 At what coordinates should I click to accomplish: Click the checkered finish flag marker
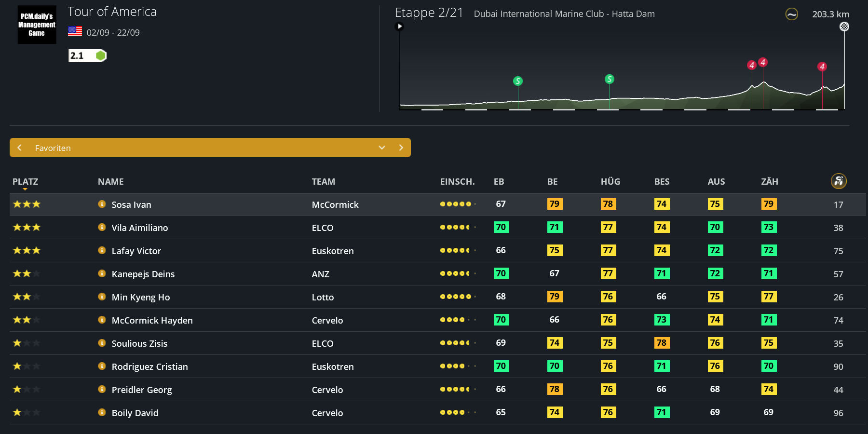click(844, 27)
